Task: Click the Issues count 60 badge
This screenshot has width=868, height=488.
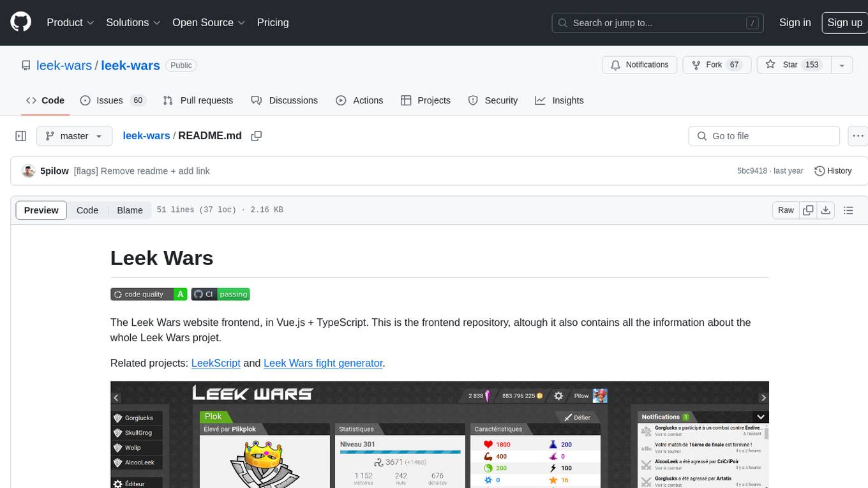Action: tap(137, 100)
